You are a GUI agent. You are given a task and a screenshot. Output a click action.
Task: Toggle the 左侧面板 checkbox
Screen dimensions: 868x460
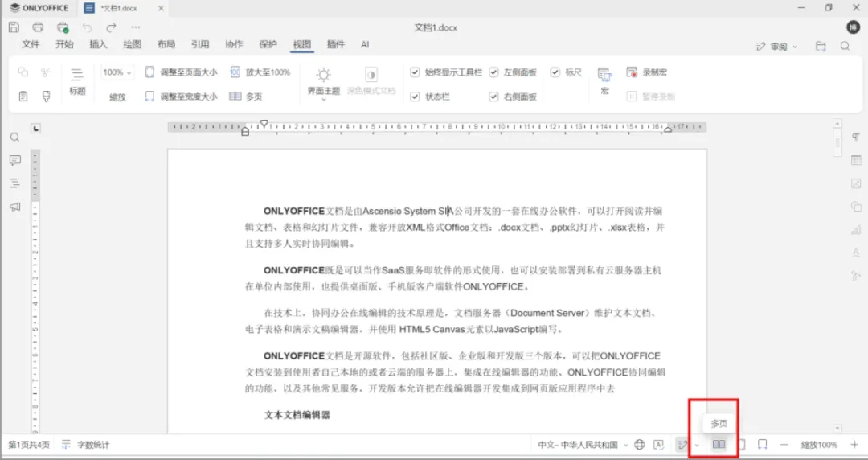coord(493,72)
